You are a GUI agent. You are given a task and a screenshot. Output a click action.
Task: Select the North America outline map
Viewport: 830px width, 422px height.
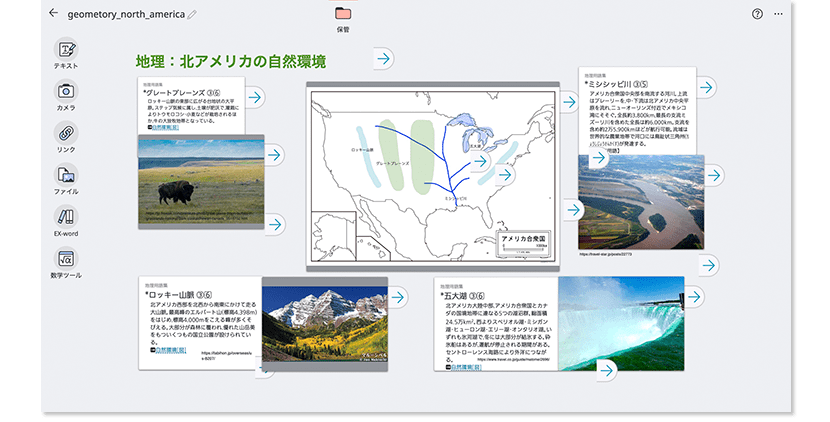(x=432, y=176)
